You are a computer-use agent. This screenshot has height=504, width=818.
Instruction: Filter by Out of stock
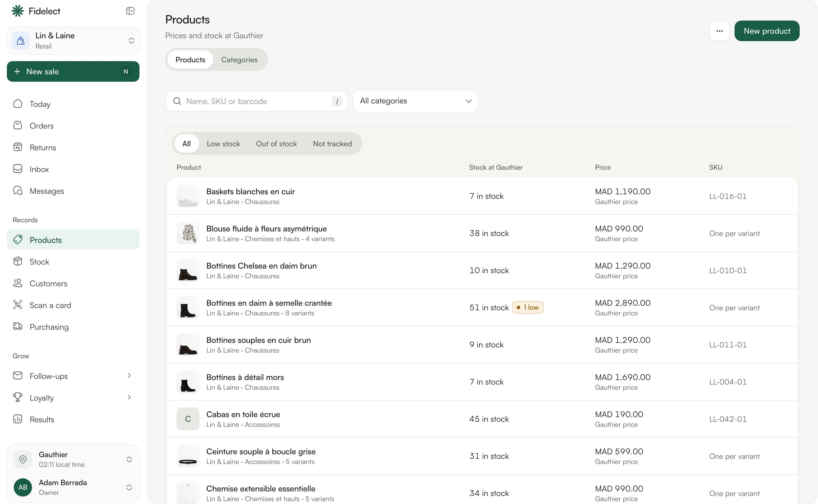click(x=276, y=144)
